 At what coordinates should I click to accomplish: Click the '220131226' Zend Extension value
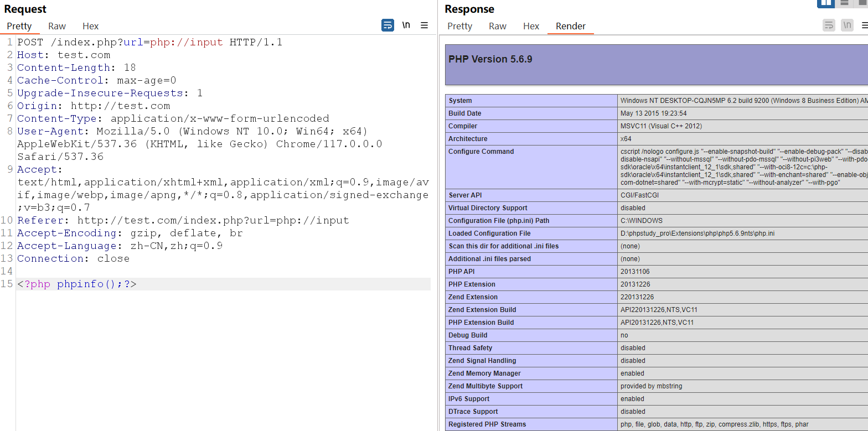click(x=637, y=297)
